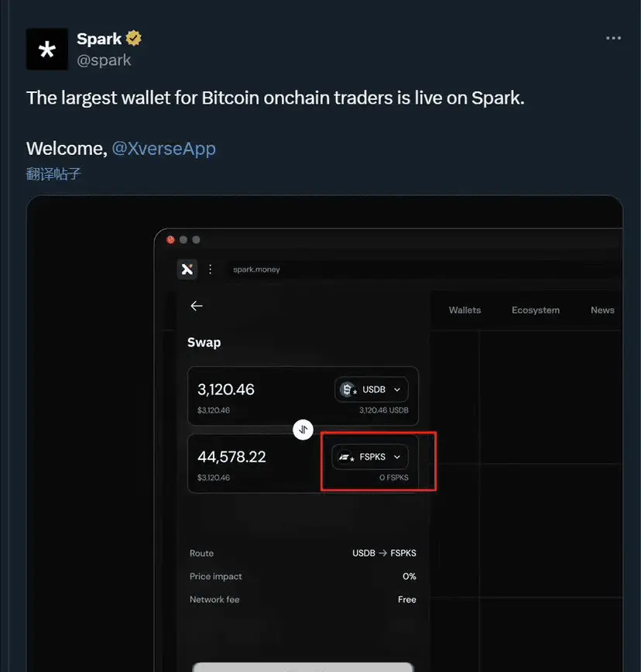Open the Spark profile avatar
Screen dimensions: 641x672
tap(46, 50)
